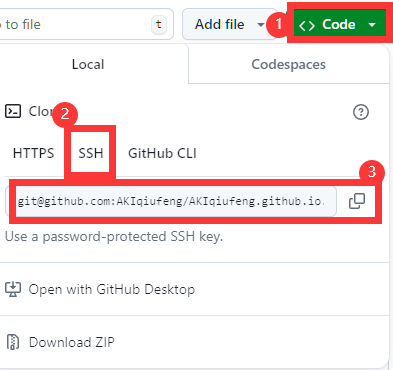This screenshot has width=393, height=370.
Task: Switch to the Codespaces tab
Action: [289, 64]
